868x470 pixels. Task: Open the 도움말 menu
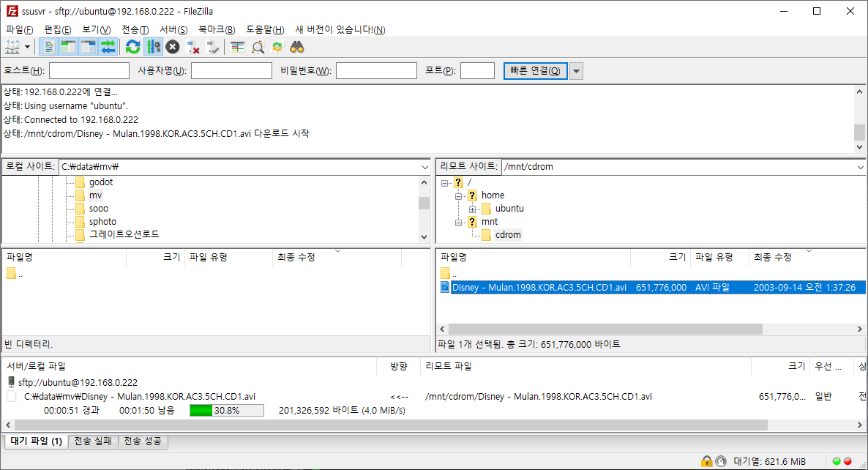tap(265, 29)
